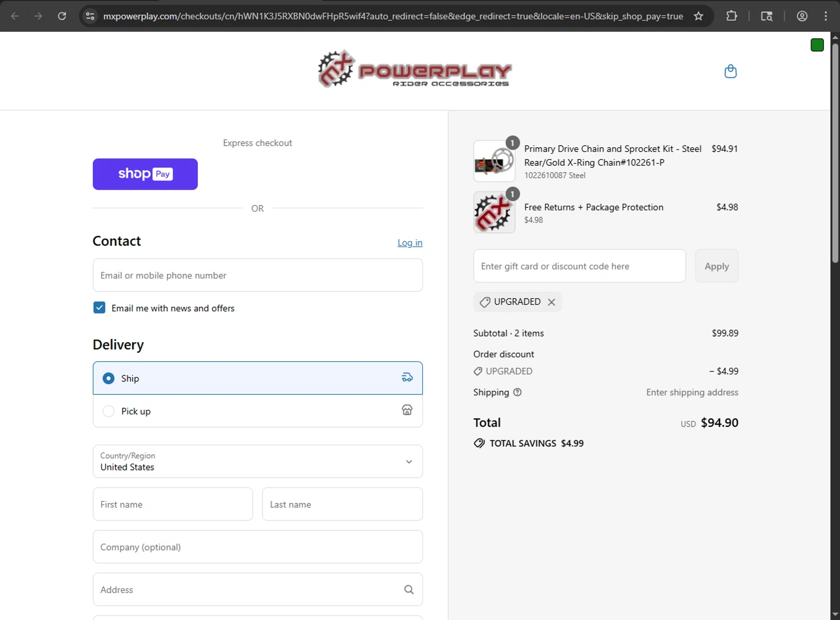Viewport: 840px width, 620px height.
Task: Open Chrome three-dot menu
Action: (x=825, y=16)
